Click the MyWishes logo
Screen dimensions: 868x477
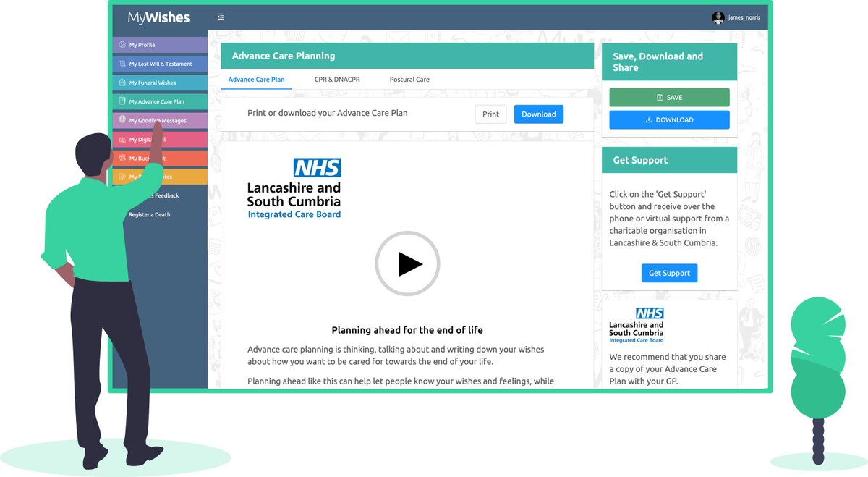click(158, 17)
